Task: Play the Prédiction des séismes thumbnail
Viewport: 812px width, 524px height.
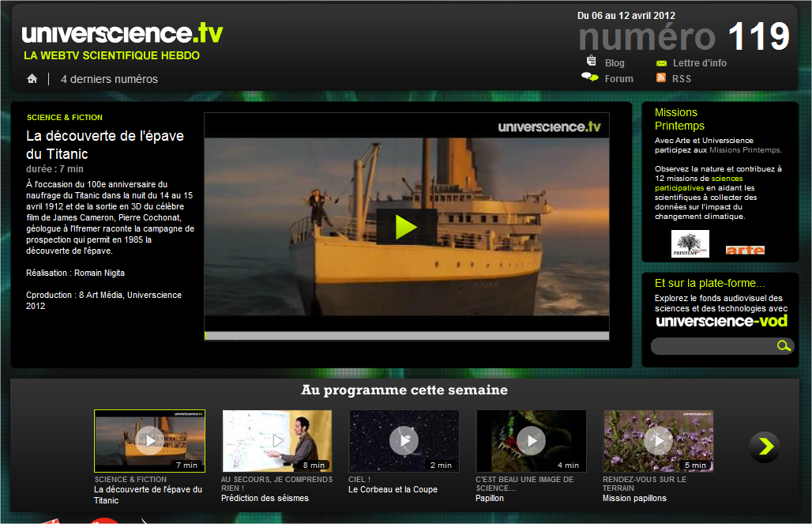Action: coord(277,440)
